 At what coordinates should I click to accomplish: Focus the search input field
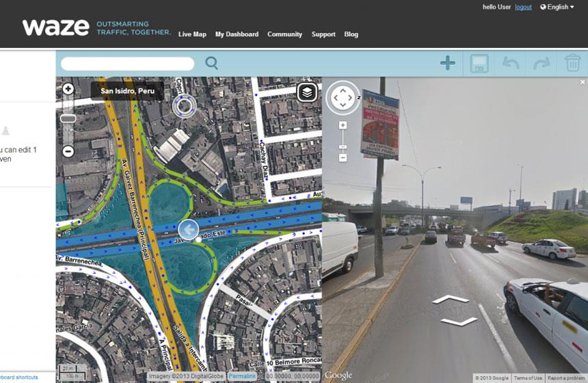point(128,64)
